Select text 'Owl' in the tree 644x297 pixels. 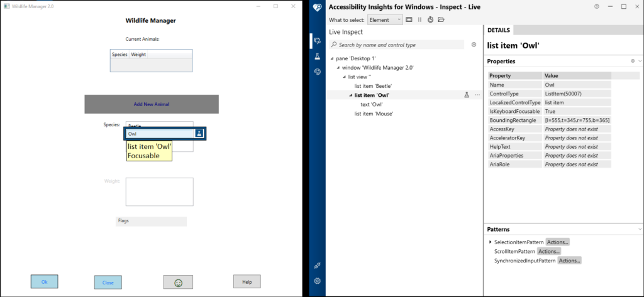(372, 104)
